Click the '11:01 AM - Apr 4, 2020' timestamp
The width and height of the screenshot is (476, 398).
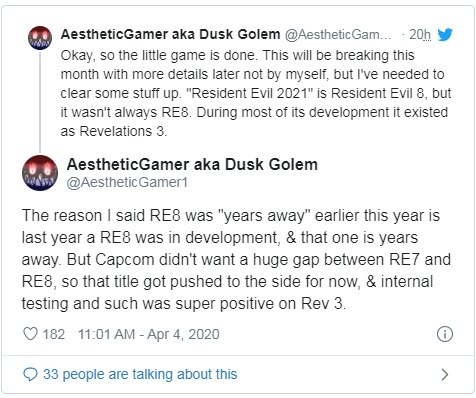(149, 334)
